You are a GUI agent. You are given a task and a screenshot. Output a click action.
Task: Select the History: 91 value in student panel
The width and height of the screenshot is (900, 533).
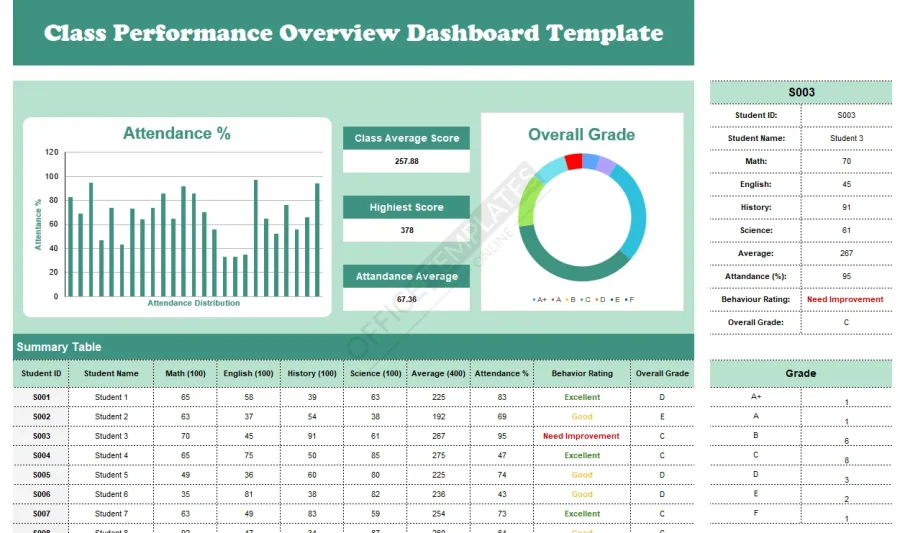(x=846, y=207)
